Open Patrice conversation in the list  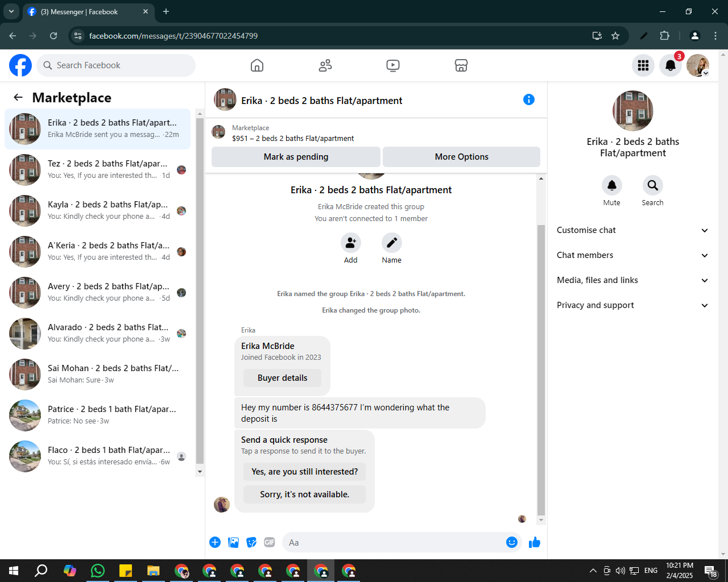click(x=97, y=415)
